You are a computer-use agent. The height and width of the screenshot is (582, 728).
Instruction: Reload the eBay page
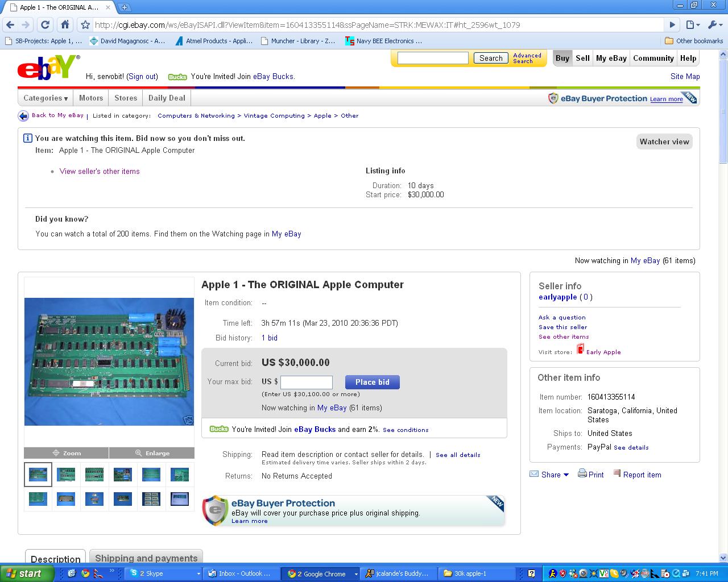tap(45, 24)
